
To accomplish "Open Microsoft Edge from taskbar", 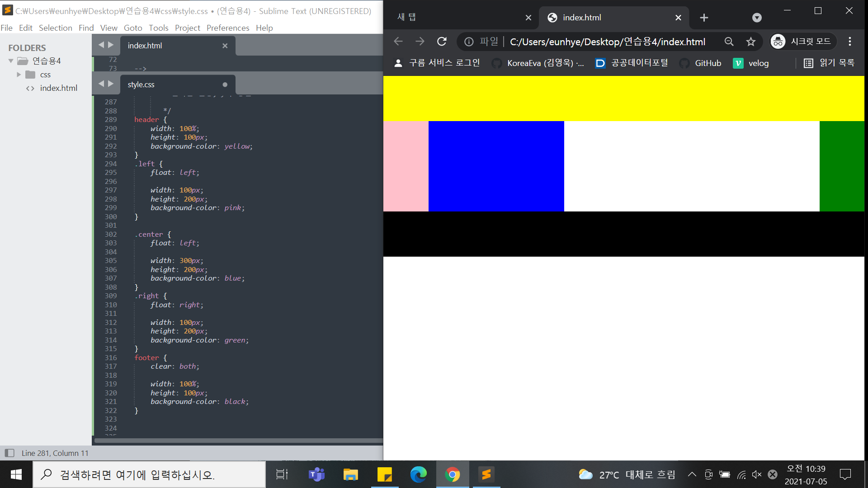I will pyautogui.click(x=418, y=474).
